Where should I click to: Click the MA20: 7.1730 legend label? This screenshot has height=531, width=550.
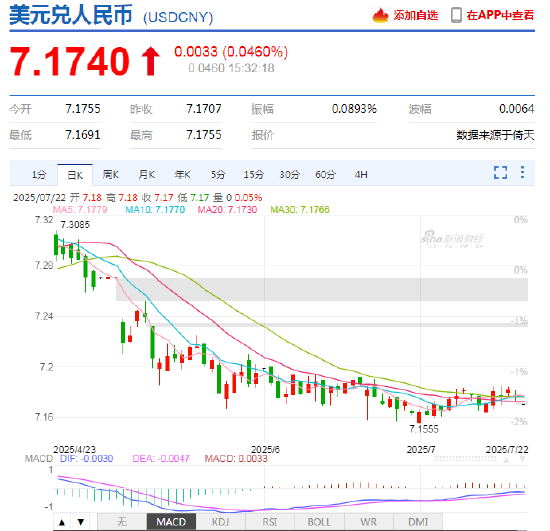click(x=227, y=210)
